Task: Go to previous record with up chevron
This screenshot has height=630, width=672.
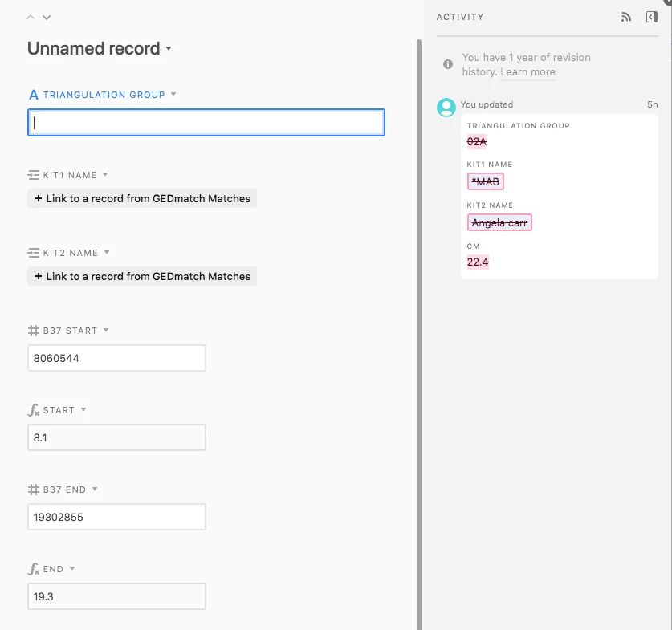Action: point(31,17)
